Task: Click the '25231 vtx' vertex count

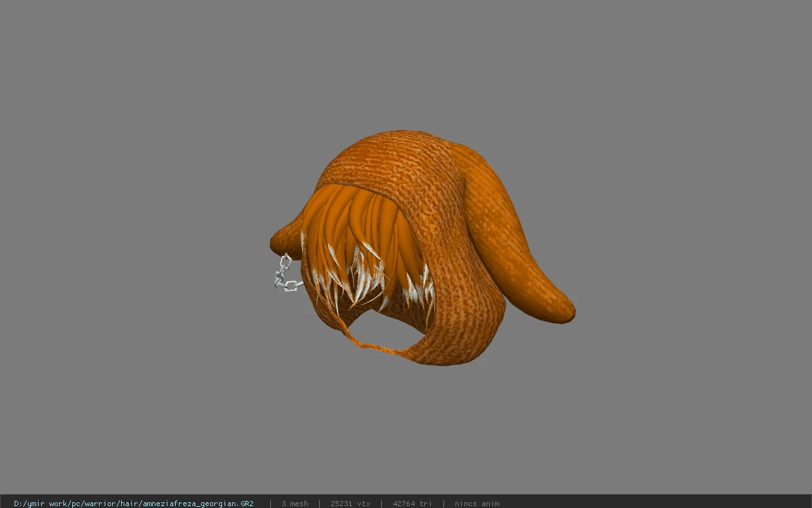Action: point(350,504)
